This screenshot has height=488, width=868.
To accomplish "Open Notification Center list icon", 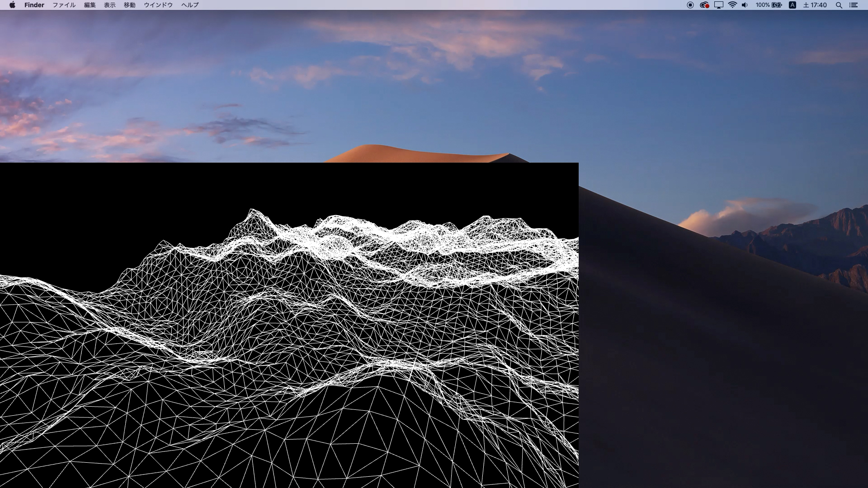I will [x=854, y=5].
